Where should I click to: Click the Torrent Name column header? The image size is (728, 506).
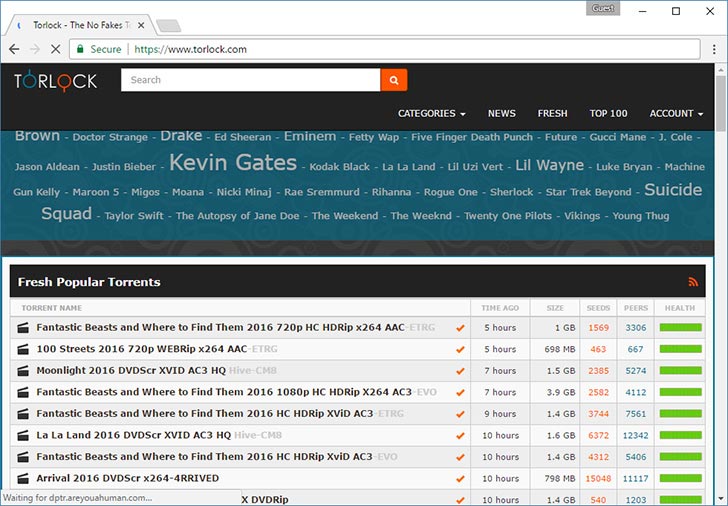point(52,308)
